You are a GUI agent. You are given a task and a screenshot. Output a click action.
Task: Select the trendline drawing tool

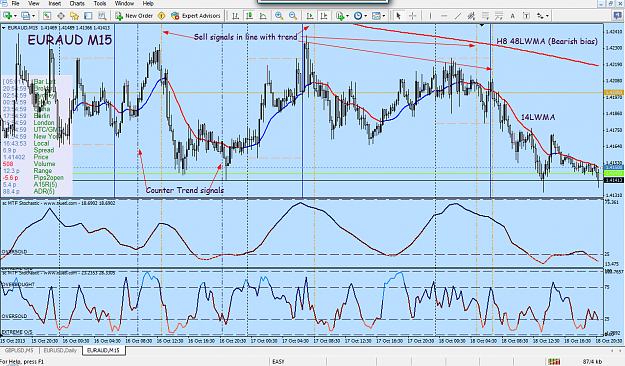(458, 16)
